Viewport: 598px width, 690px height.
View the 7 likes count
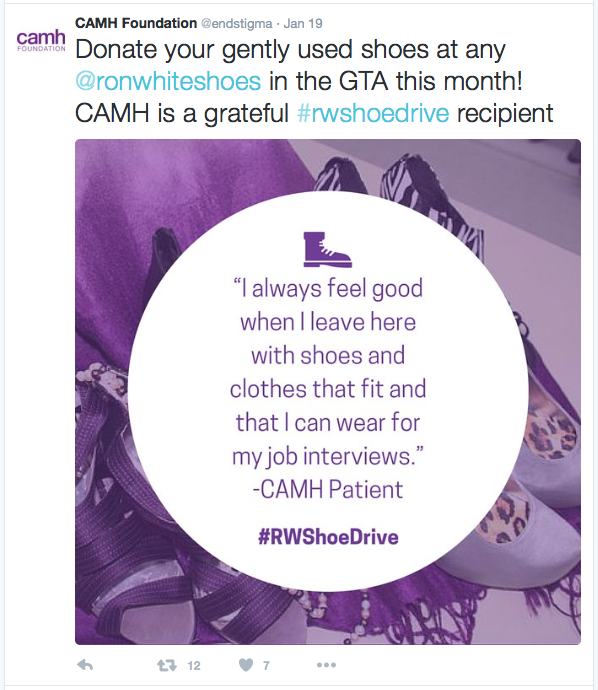tap(266, 665)
